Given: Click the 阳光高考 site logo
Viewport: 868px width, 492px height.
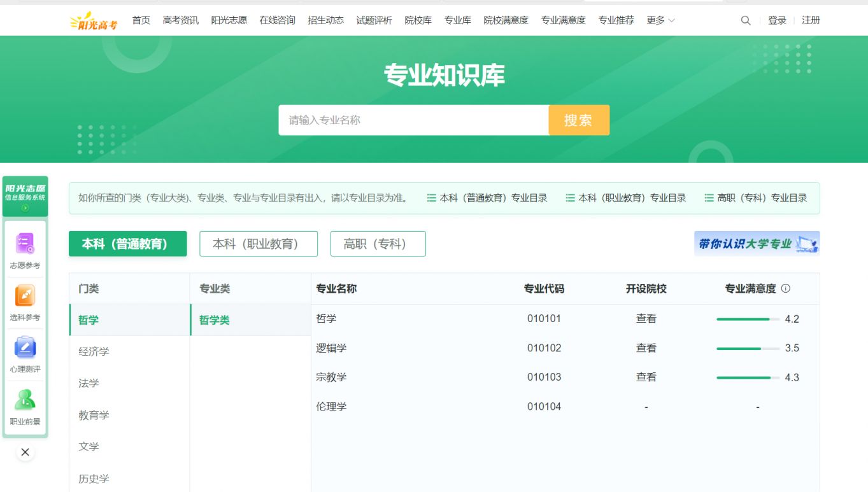Looking at the screenshot, I should (94, 20).
